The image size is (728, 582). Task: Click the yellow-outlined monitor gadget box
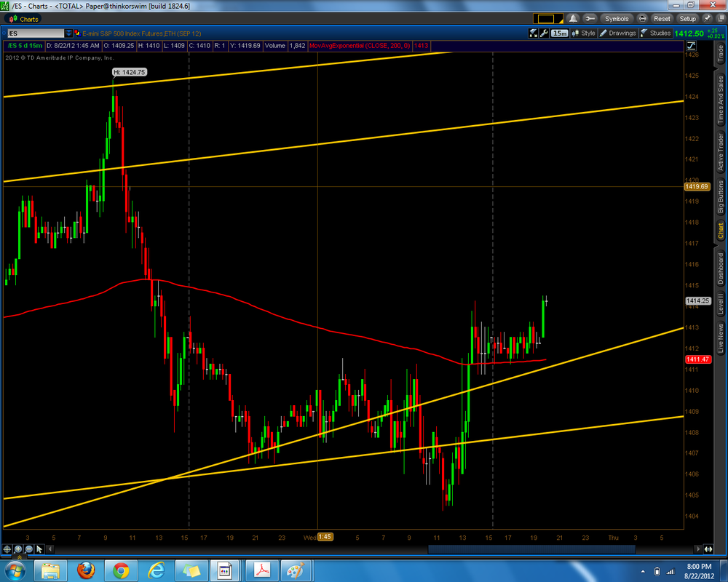tap(547, 19)
